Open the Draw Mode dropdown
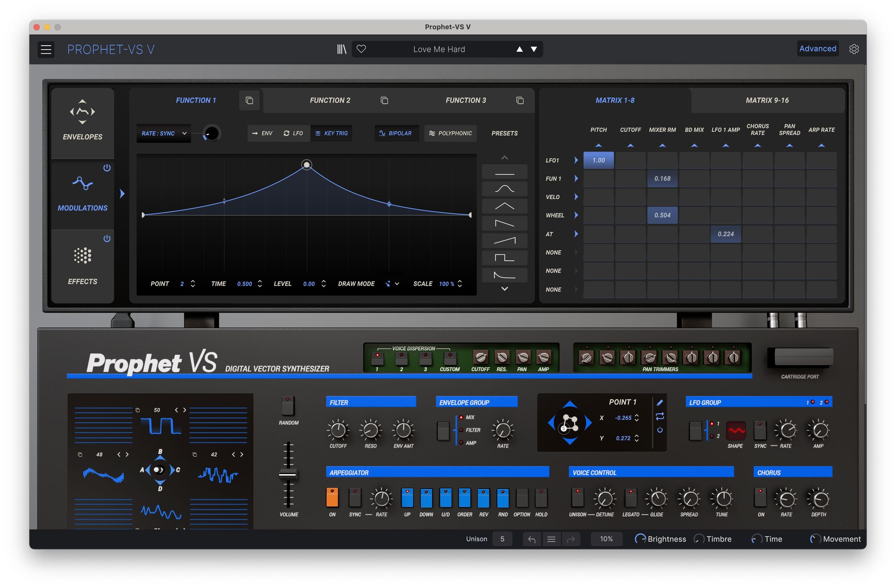The height and width of the screenshot is (588, 896). [x=392, y=284]
